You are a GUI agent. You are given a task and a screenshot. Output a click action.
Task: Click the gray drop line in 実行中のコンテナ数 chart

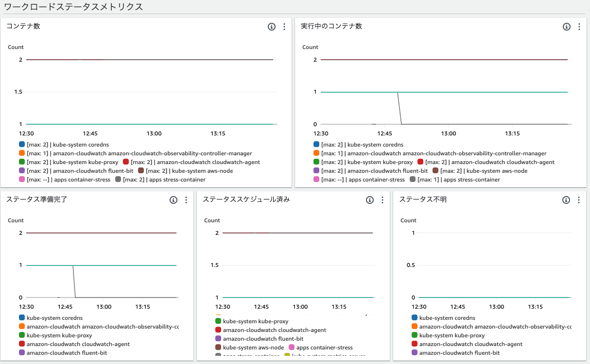pyautogui.click(x=399, y=108)
